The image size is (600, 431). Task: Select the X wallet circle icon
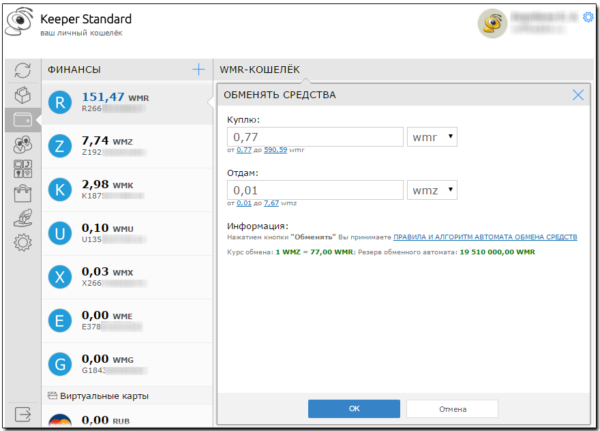60,277
